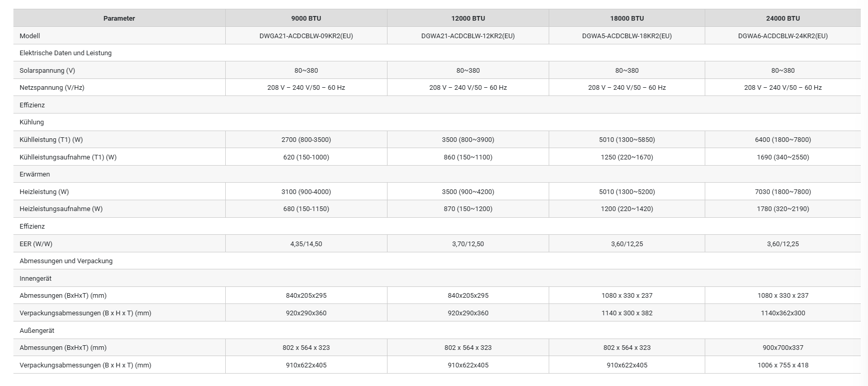
Task: Click the 24000 BTU column header
Action: (783, 18)
